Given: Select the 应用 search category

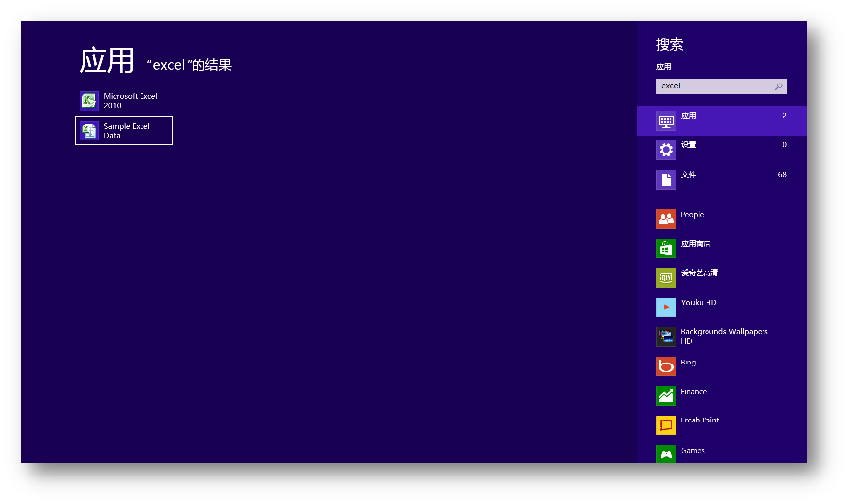Looking at the screenshot, I should (x=721, y=121).
